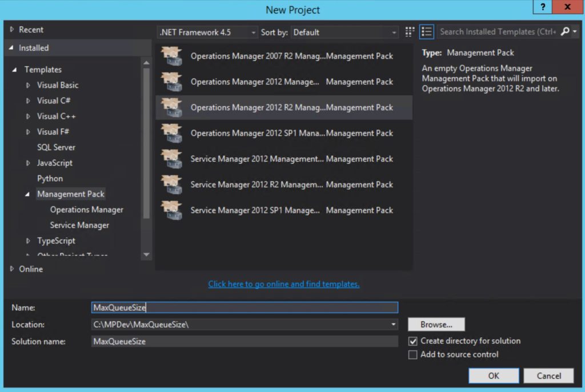This screenshot has width=585, height=392.
Task: Select Python in templates tree
Action: [x=50, y=178]
